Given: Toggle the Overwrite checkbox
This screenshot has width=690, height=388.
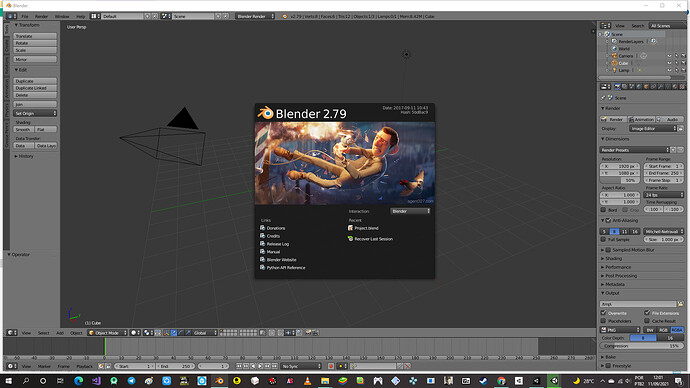Looking at the screenshot, I should point(604,313).
